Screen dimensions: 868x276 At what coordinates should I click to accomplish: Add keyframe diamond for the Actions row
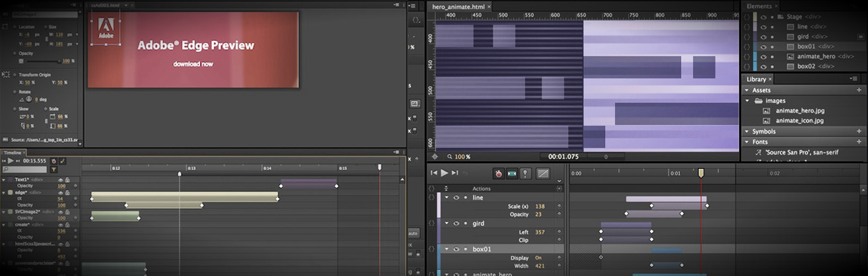click(559, 189)
